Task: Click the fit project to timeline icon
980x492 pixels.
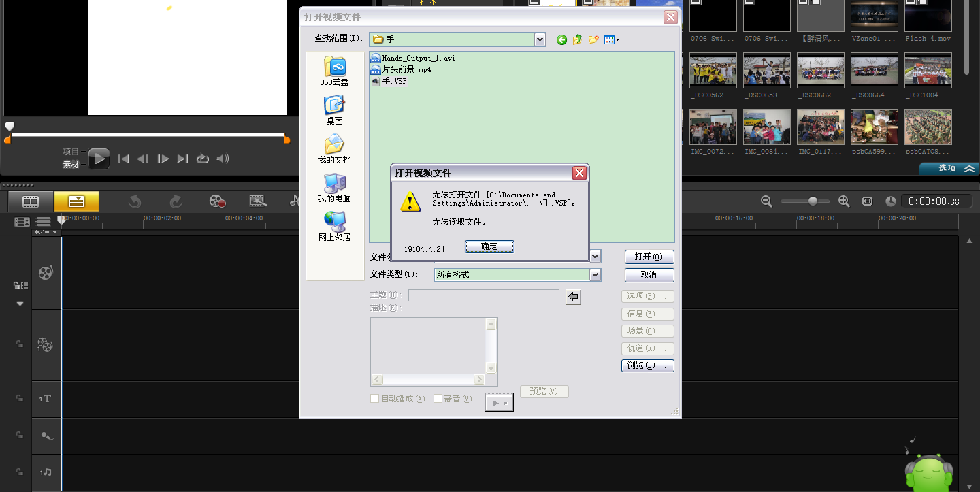Action: pyautogui.click(x=867, y=201)
